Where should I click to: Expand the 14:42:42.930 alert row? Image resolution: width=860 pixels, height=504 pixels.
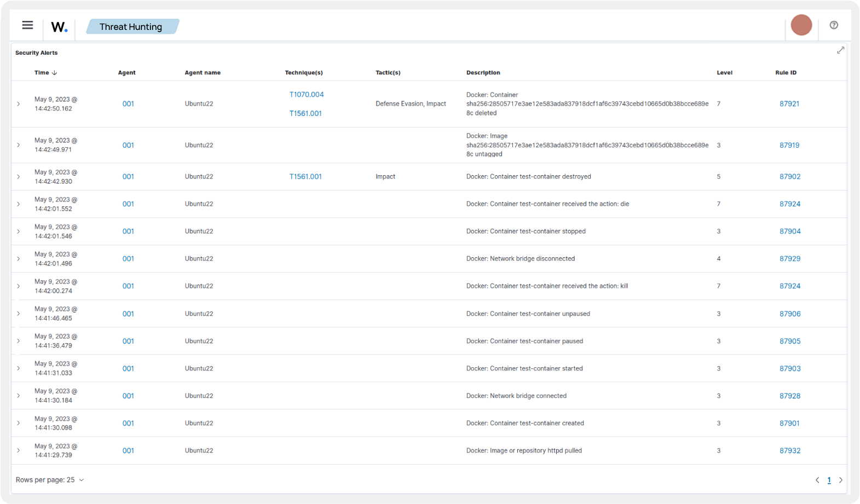coord(19,177)
